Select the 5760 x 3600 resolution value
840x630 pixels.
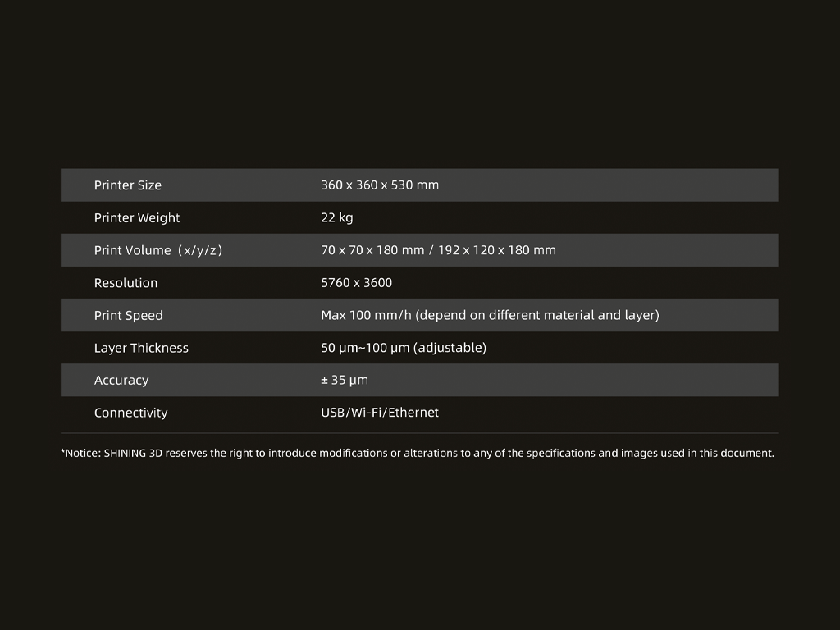(357, 283)
